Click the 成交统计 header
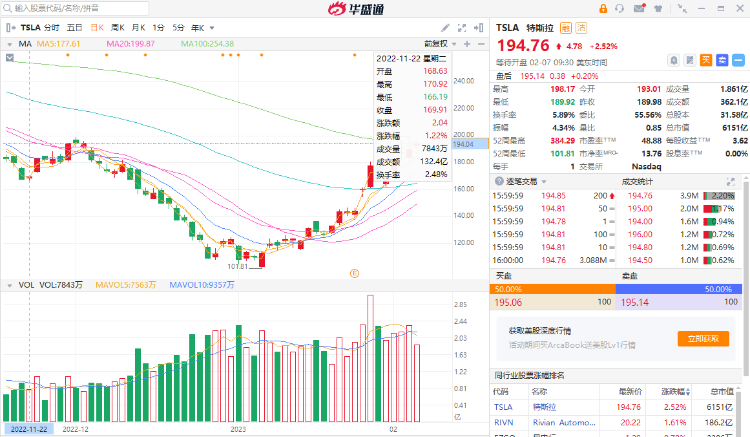The height and width of the screenshot is (437, 750). pos(637,181)
